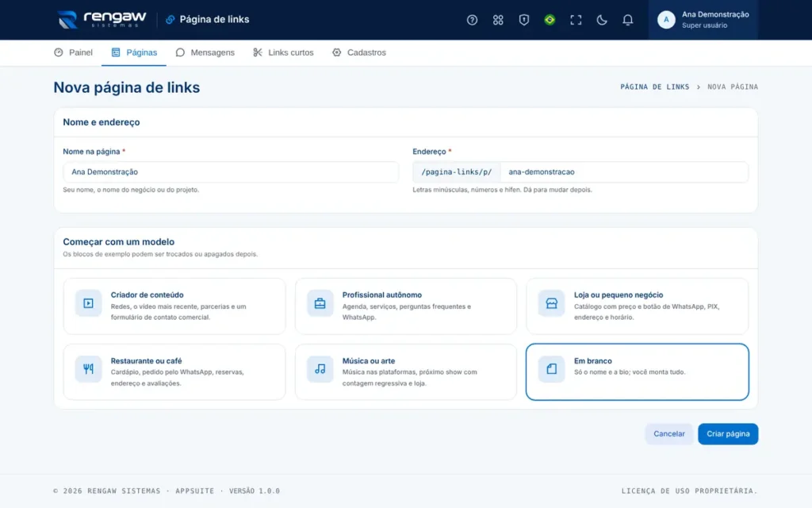Switch to the Links curtos tab

[x=283, y=52]
